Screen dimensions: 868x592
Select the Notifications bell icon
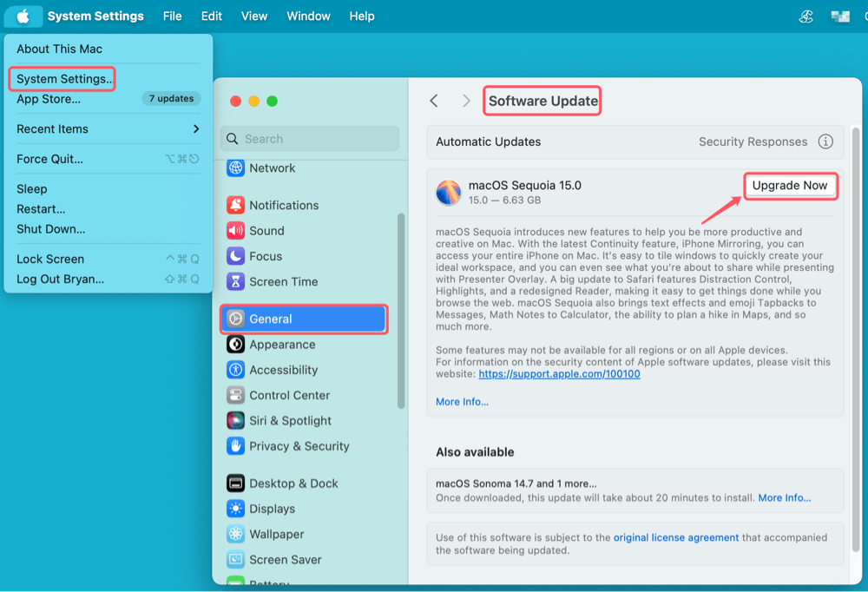235,206
